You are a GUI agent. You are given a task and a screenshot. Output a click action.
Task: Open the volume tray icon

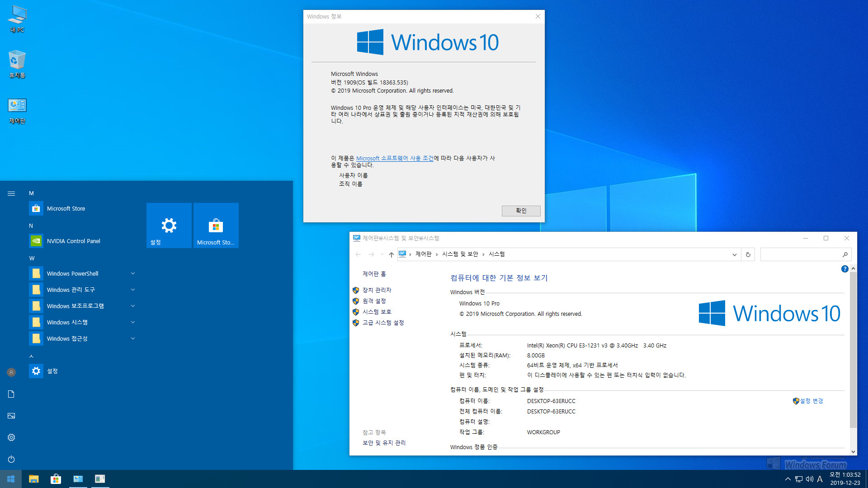809,479
